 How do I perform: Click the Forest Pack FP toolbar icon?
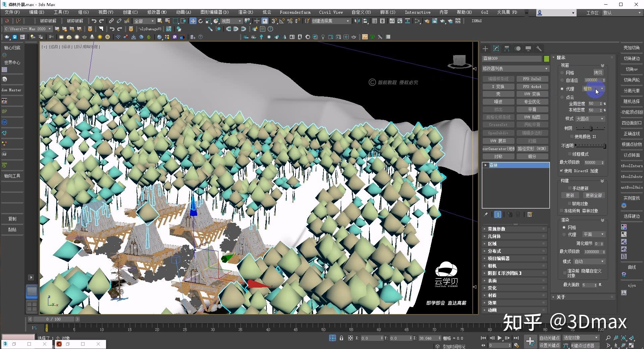pyautogui.click(x=365, y=37)
